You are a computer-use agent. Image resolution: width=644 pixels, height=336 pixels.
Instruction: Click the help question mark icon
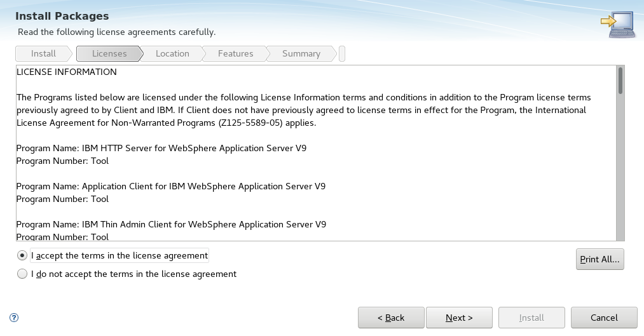(14, 318)
